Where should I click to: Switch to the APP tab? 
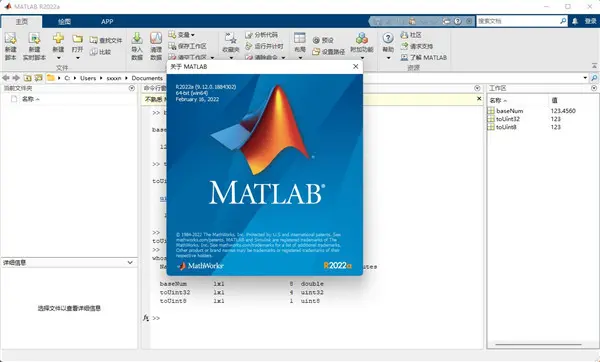[x=107, y=21]
